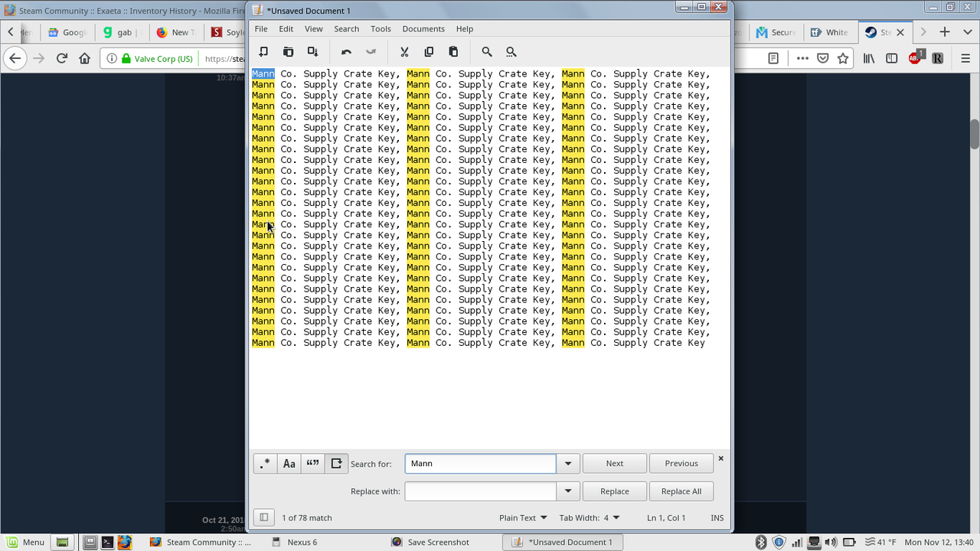Open the Adblock Plus extension
This screenshot has width=980, height=551.
[x=916, y=58]
